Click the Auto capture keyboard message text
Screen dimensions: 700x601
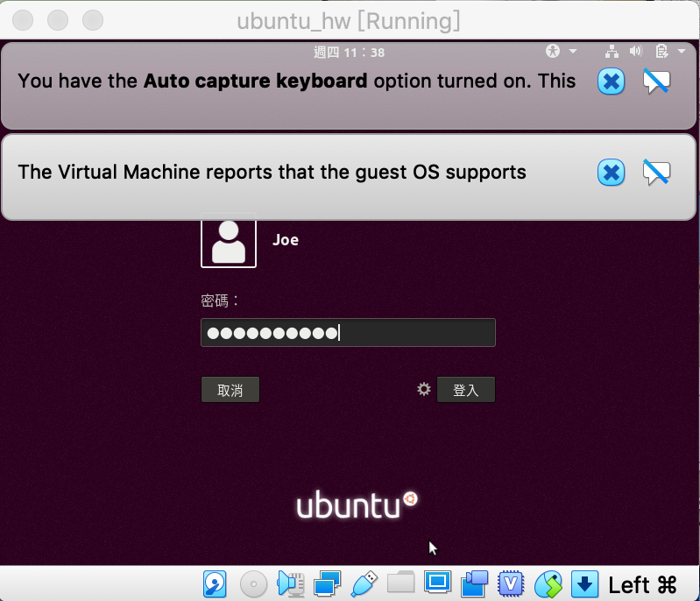(x=296, y=81)
